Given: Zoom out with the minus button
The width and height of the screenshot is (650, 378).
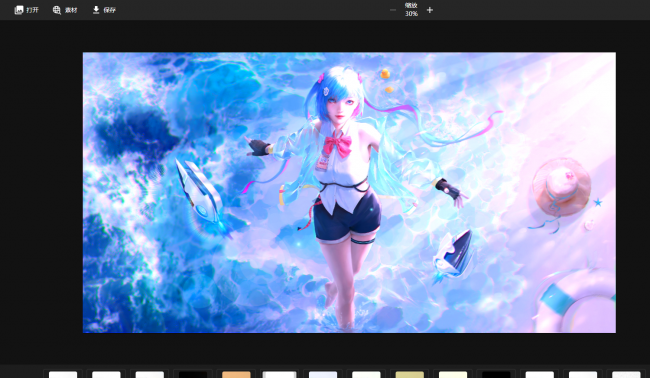Looking at the screenshot, I should [x=393, y=10].
